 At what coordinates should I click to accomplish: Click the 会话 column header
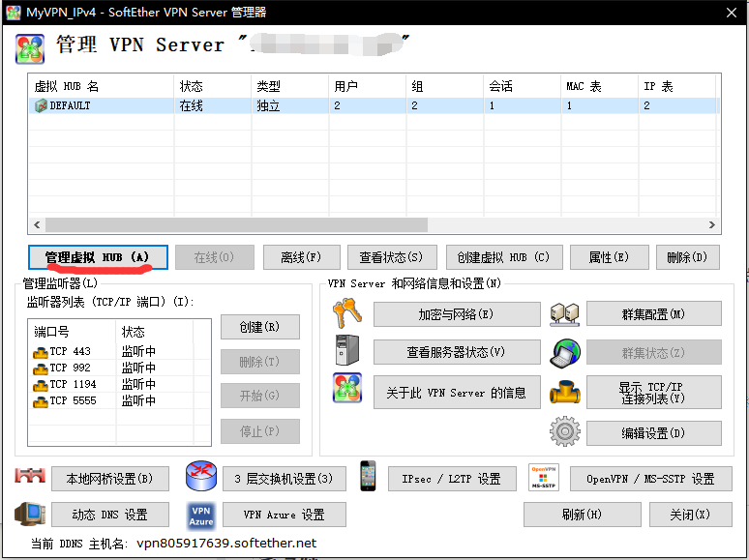[523, 86]
